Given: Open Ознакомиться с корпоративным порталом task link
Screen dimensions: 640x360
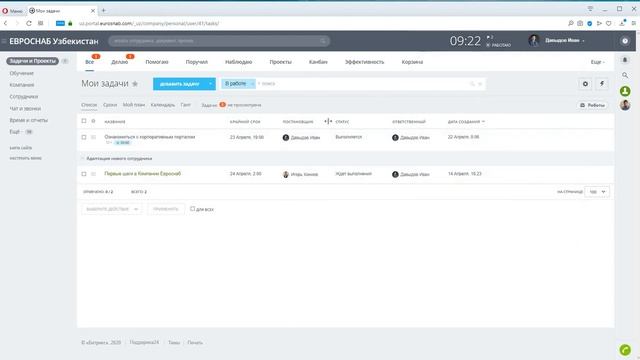Looking at the screenshot, I should point(150,137).
